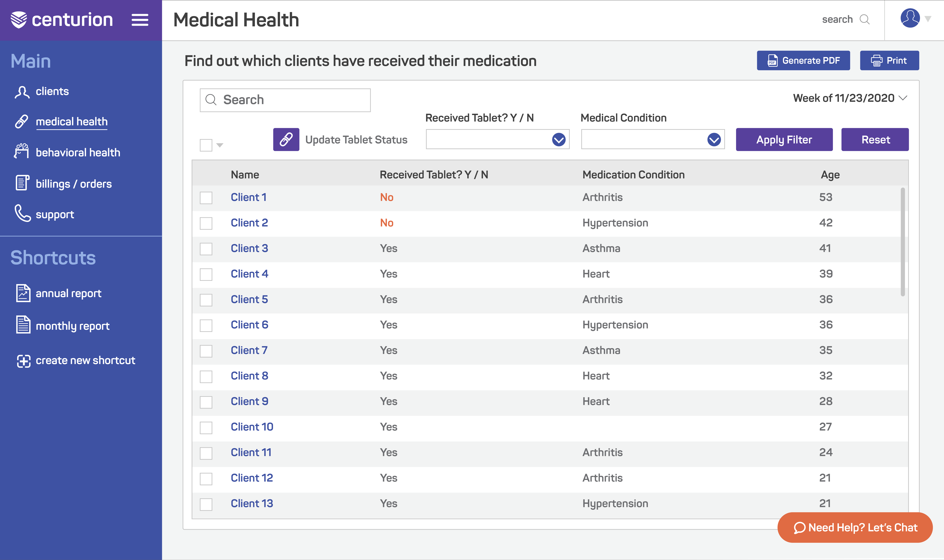
Task: Open the Client 6 link
Action: tap(250, 325)
